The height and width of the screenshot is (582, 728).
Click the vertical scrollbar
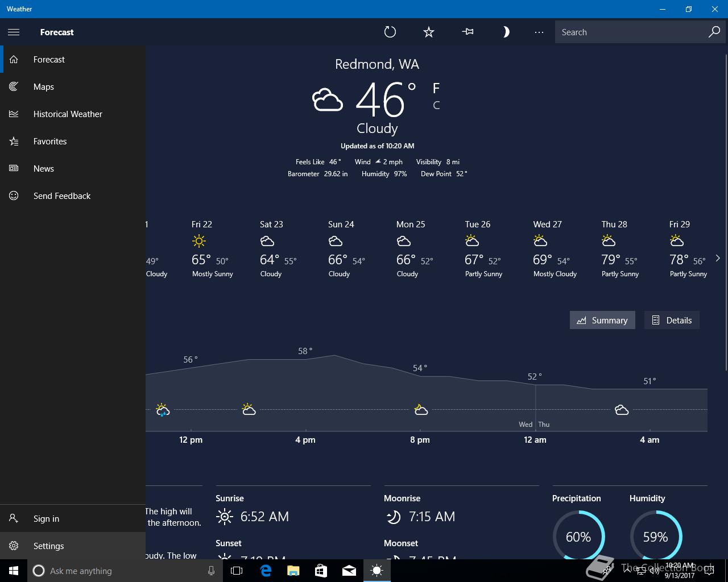tap(726, 213)
